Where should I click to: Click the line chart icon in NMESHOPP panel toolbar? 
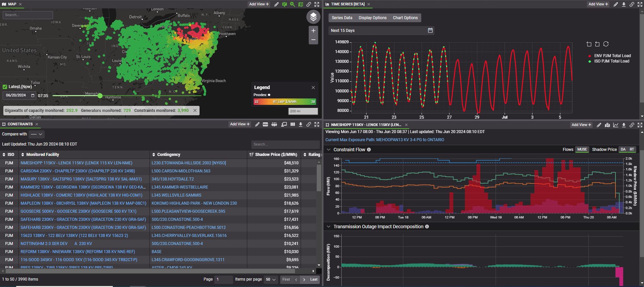coord(616,125)
